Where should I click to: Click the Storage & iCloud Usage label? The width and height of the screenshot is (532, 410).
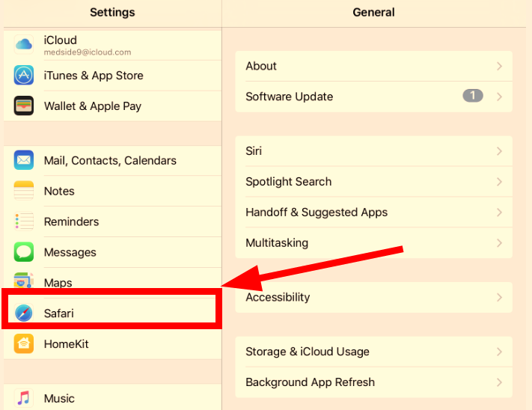coord(308,352)
